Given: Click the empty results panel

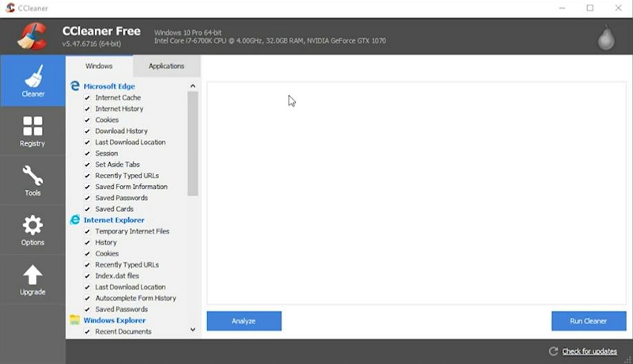Looking at the screenshot, I should click(416, 193).
